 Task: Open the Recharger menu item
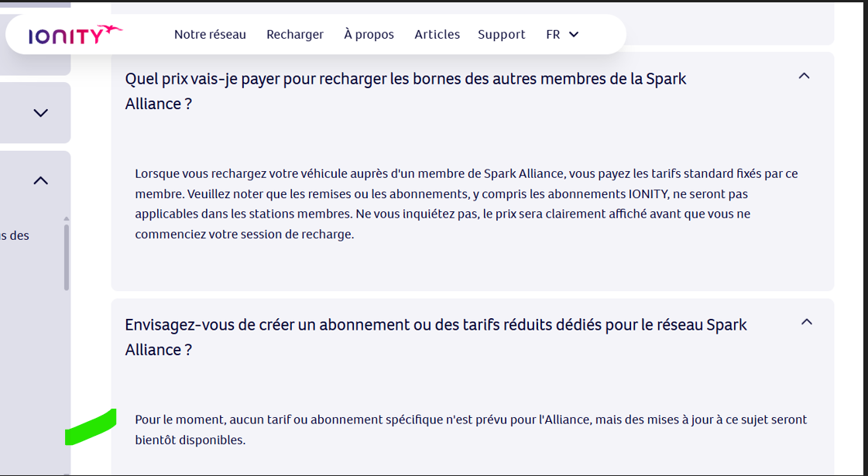click(x=295, y=34)
